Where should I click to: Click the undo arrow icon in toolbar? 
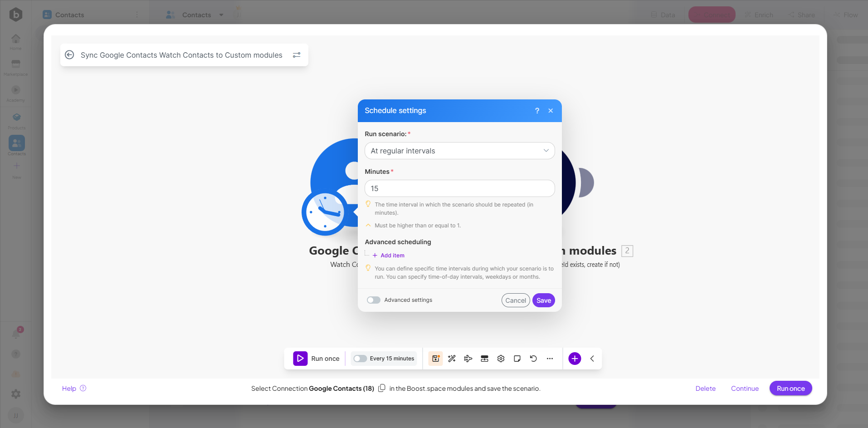[x=533, y=359]
